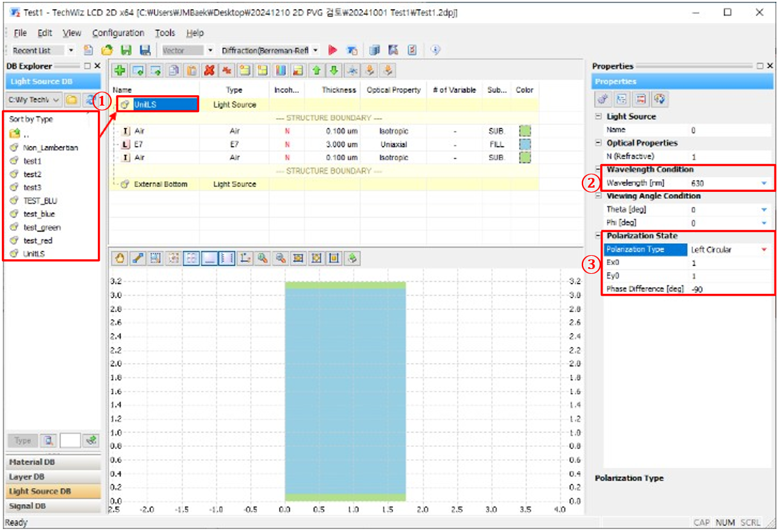This screenshot has width=780, height=532.
Task: Toggle the vertical ruler view button
Action: pyautogui.click(x=227, y=258)
